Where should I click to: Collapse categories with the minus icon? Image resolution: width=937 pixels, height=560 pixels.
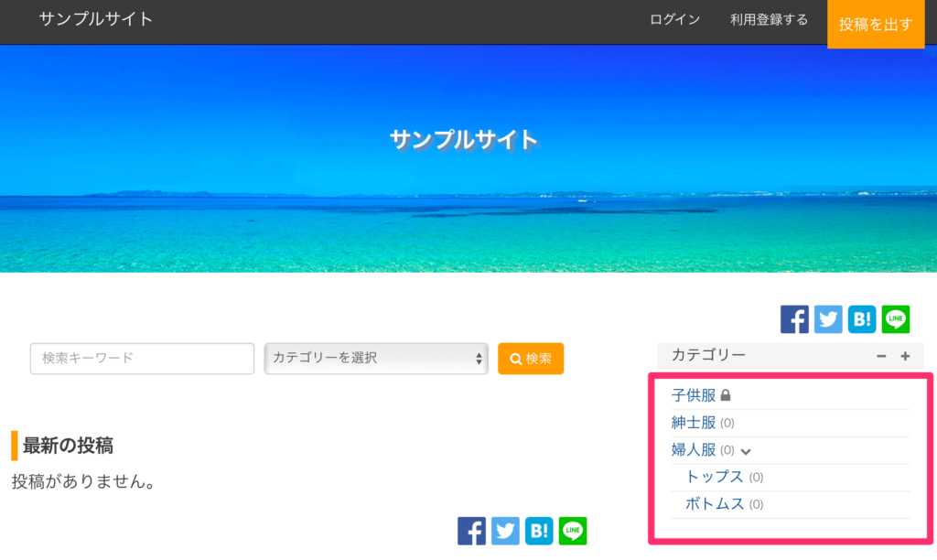click(x=881, y=356)
